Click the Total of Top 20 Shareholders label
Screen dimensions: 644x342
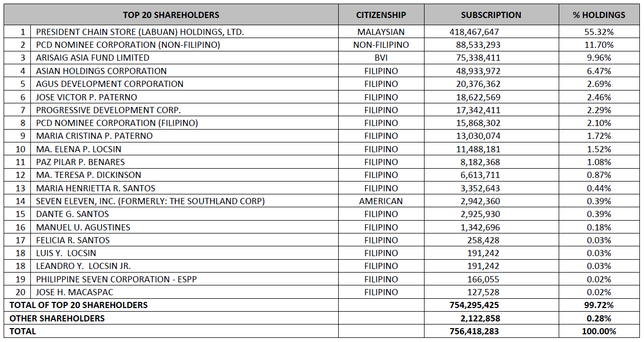point(79,305)
